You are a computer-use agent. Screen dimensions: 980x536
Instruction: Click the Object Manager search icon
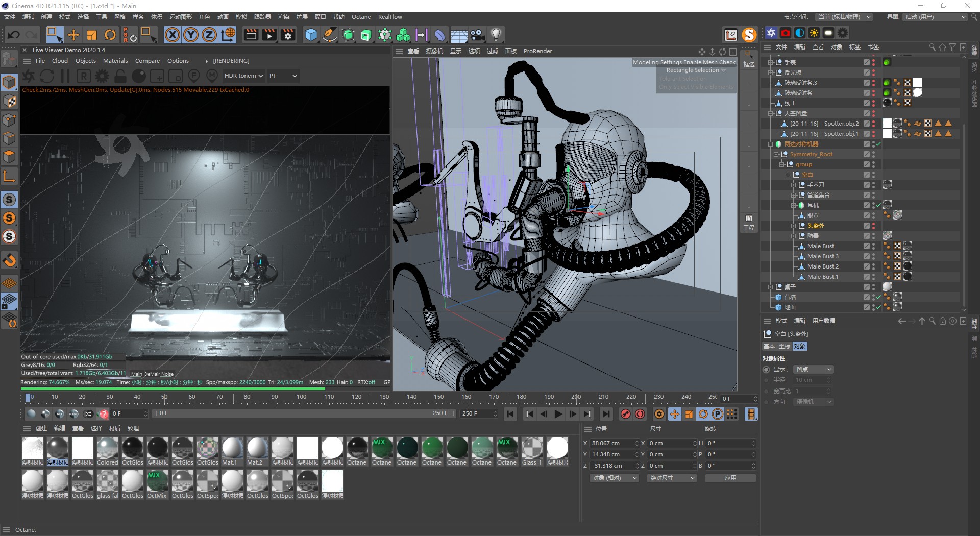932,47
